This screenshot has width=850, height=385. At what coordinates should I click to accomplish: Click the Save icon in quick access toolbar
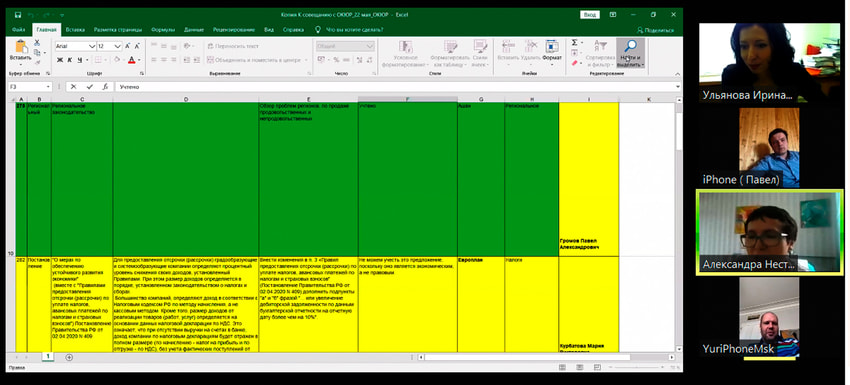[18, 15]
